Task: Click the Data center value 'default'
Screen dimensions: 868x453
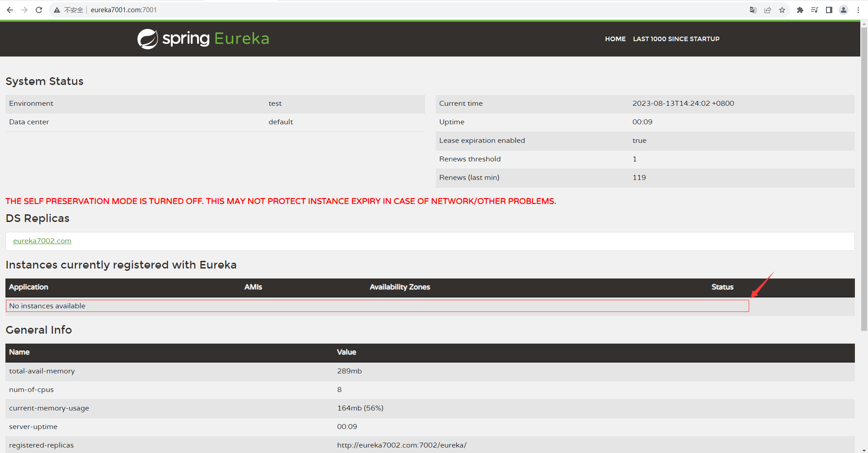Action: coord(281,122)
